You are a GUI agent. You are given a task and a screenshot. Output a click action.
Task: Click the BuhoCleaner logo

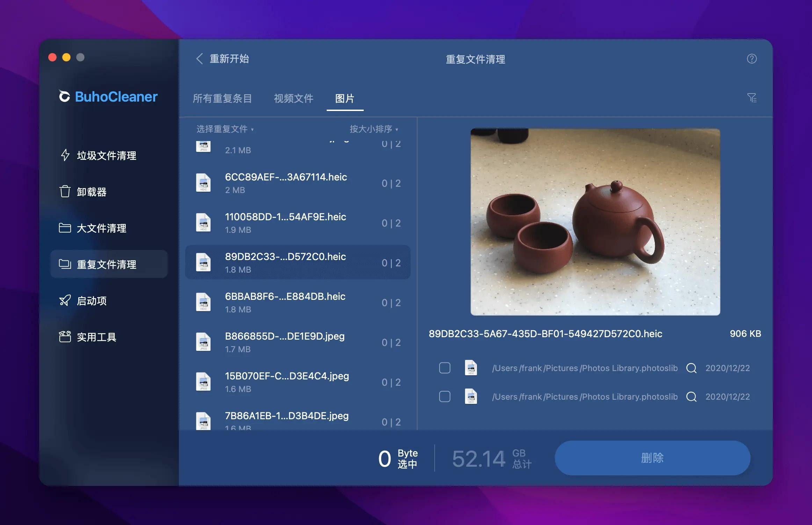tap(108, 97)
